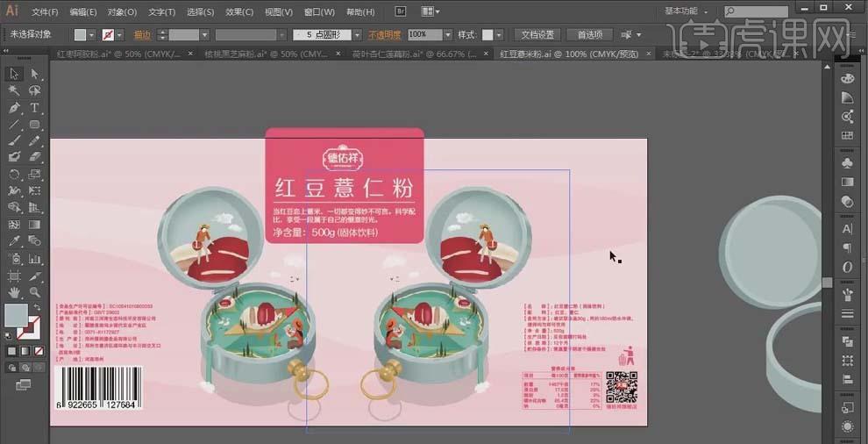This screenshot has width=868, height=444.
Task: Open the Paragraph panel icon
Action: click(847, 247)
